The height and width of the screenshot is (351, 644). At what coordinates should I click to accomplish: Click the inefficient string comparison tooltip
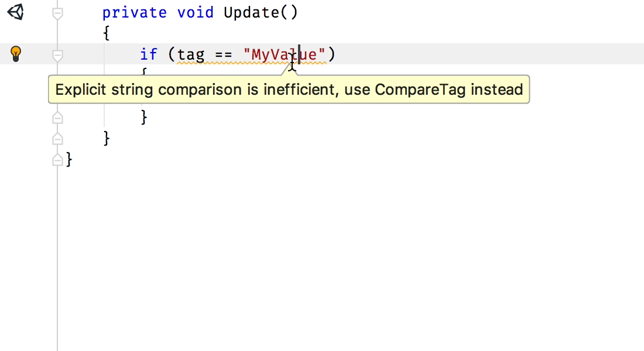point(289,90)
